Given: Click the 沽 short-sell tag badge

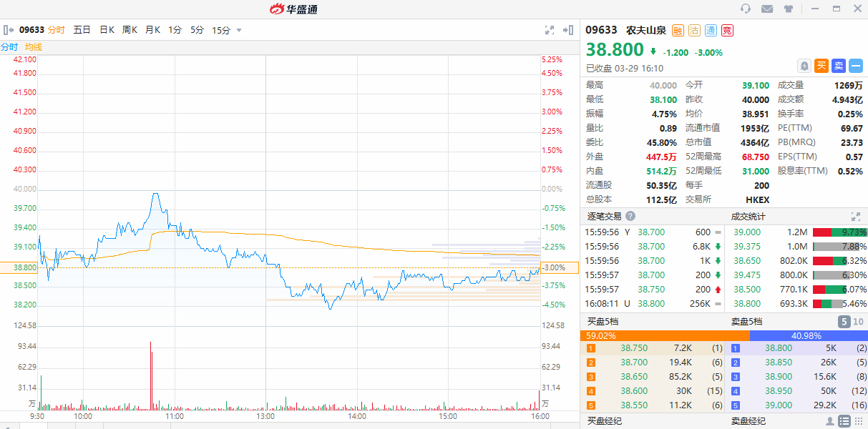Looking at the screenshot, I should pyautogui.click(x=694, y=30).
